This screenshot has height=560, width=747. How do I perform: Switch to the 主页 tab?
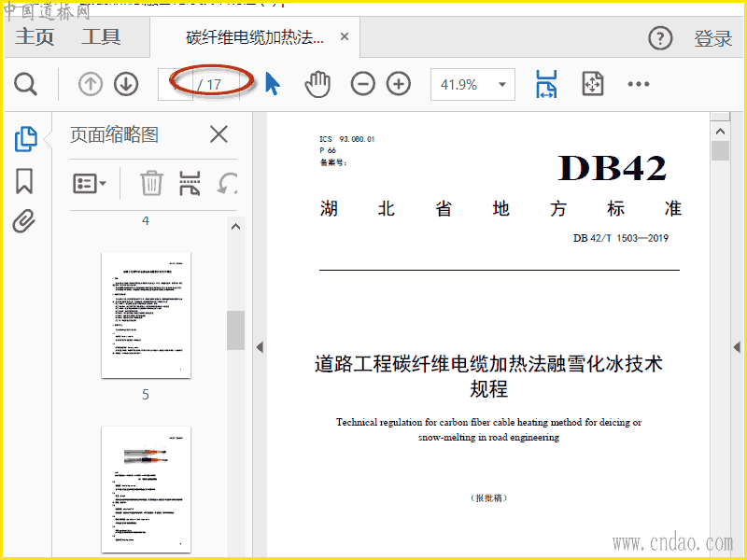pos(35,37)
